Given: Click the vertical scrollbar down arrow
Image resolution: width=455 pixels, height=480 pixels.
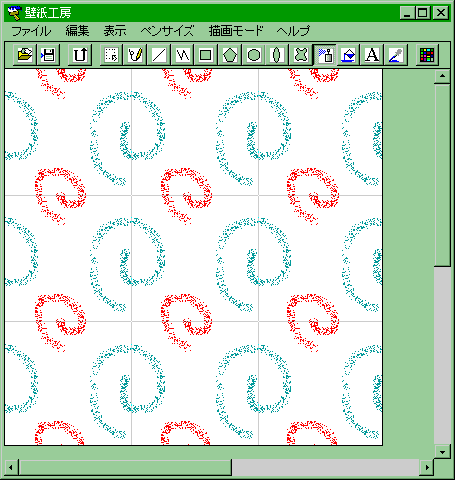Looking at the screenshot, I should 442,452.
